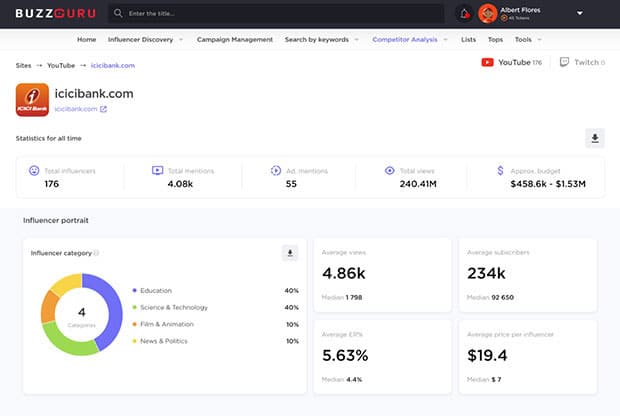This screenshot has height=416, width=620.
Task: Click the $19.4 average price value
Action: (487, 355)
